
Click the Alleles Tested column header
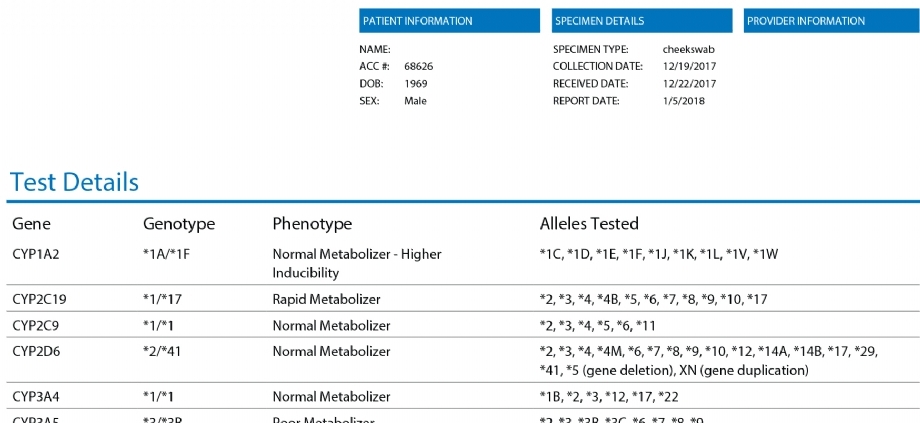click(589, 224)
